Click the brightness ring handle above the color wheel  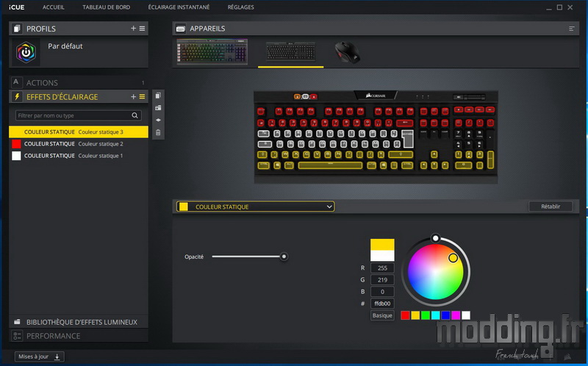tap(435, 238)
